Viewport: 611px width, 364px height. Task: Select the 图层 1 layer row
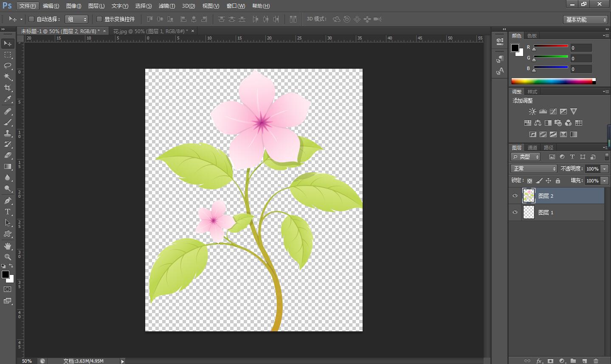pyautogui.click(x=556, y=213)
